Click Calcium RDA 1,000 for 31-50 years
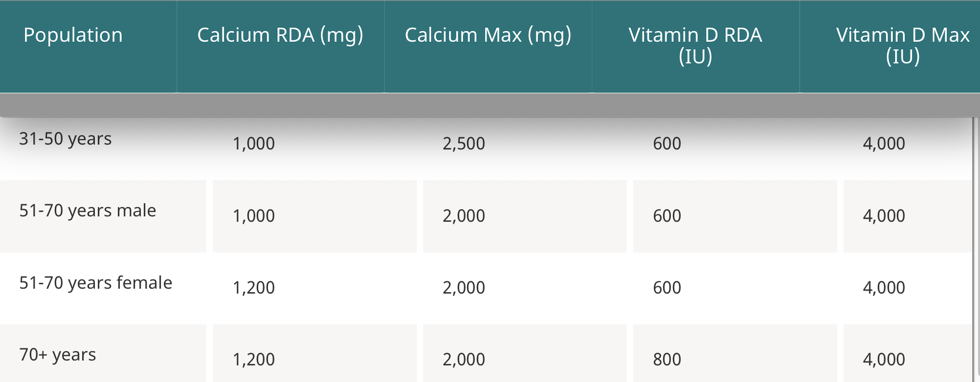The width and height of the screenshot is (980, 382). click(254, 144)
